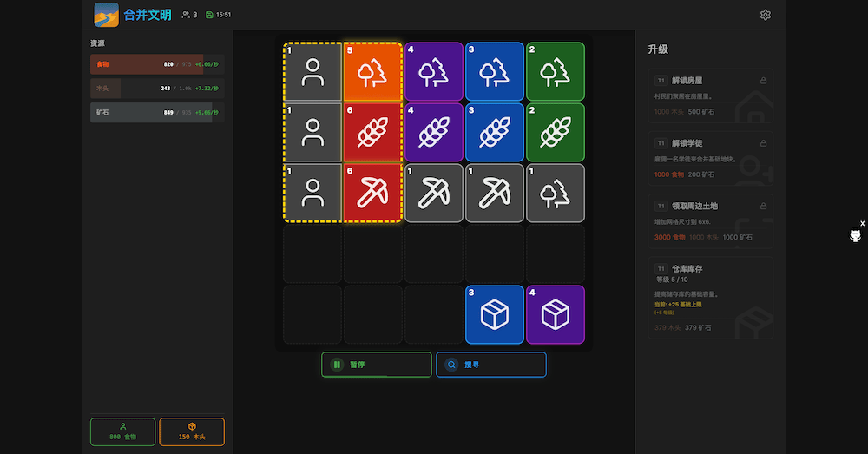
Task: Open the 解锁房屋 upgrade card
Action: [x=710, y=95]
